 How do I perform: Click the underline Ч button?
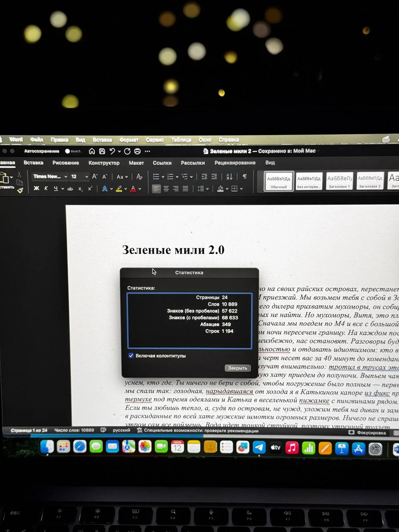click(x=56, y=189)
